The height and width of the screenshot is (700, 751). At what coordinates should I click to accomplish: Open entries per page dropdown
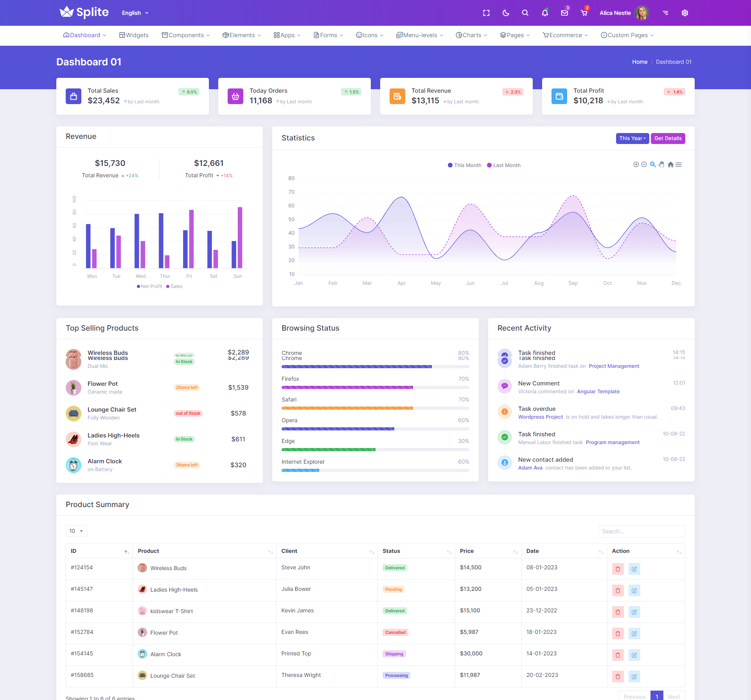click(76, 531)
